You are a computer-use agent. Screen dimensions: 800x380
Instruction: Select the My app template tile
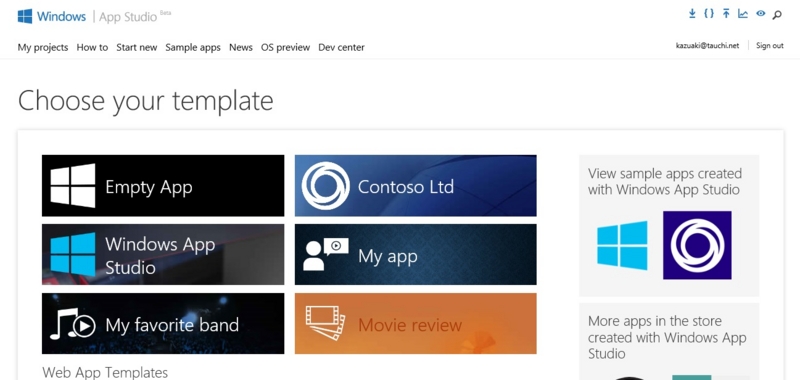click(416, 255)
